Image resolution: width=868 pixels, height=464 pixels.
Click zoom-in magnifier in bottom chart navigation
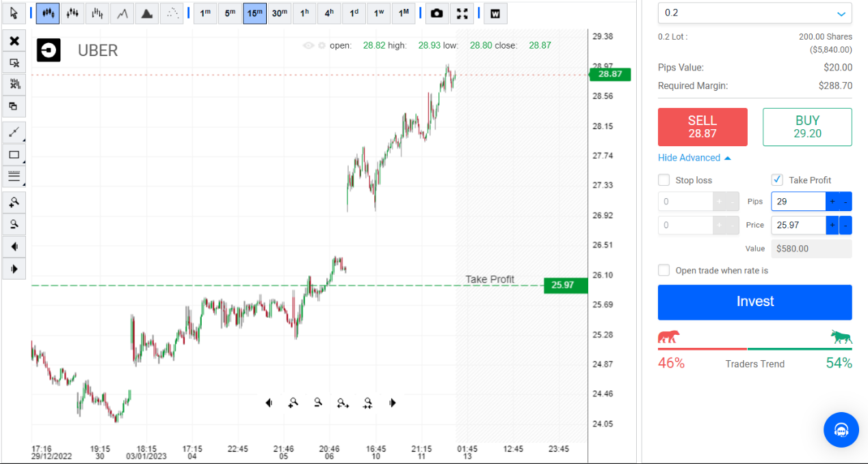(293, 403)
